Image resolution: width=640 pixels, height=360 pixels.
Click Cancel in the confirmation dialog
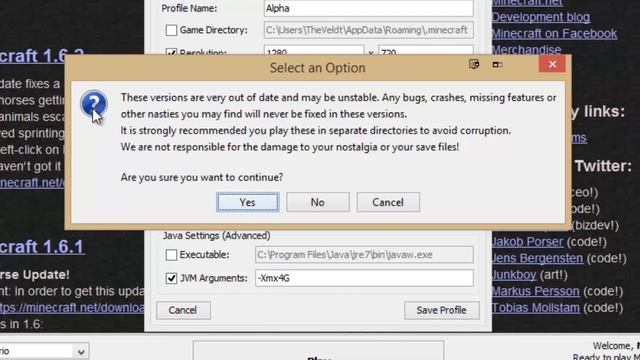[388, 202]
